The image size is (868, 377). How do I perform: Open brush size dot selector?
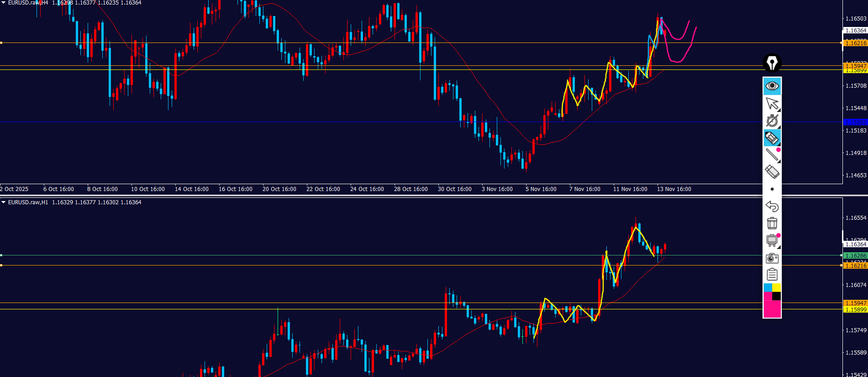[772, 189]
